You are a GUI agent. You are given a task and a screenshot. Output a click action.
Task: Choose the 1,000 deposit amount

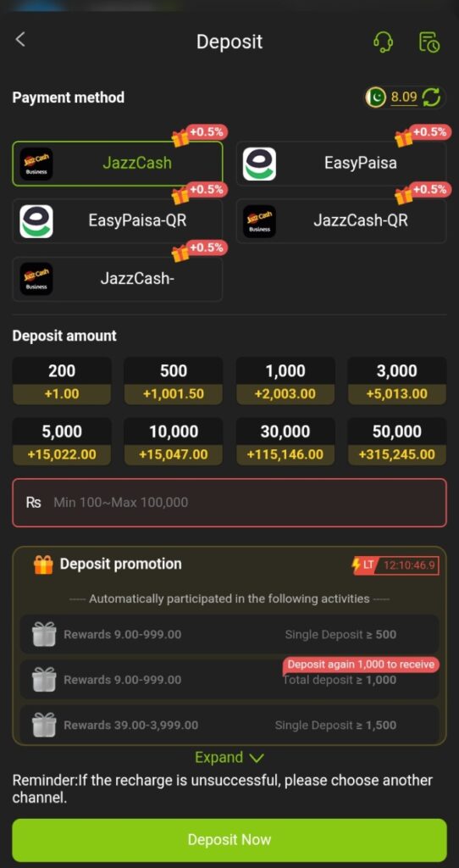coord(285,381)
